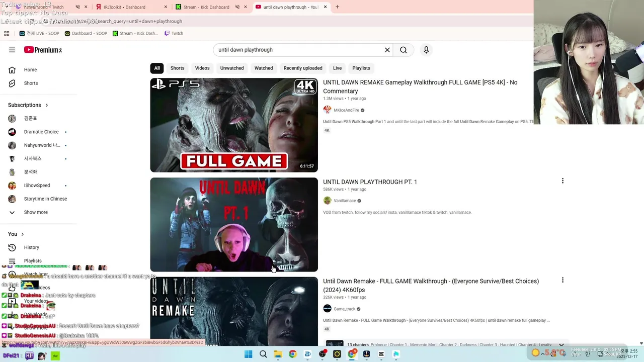644x362 pixels.
Task: Open the Until Dawn PT. 1 thumbnail
Action: 234,225
